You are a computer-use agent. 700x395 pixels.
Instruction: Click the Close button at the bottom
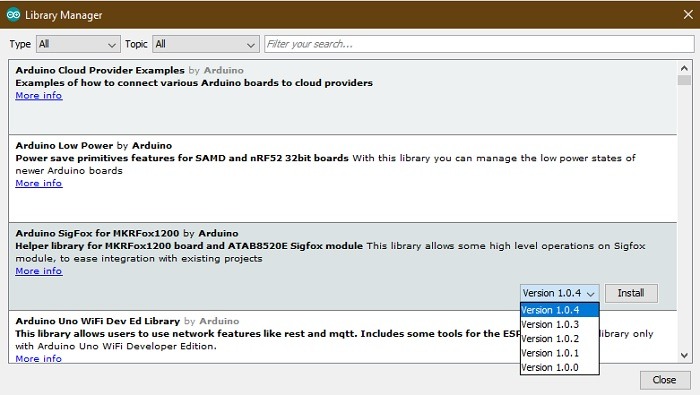coord(664,380)
